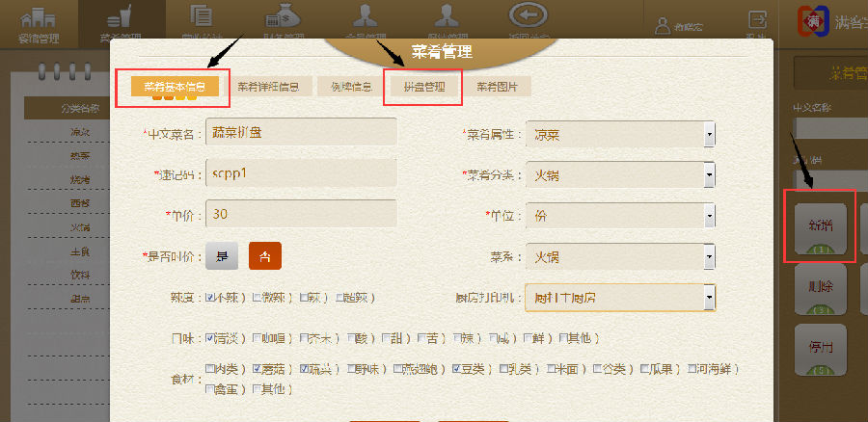
Task: Check the 咖喱 flavor checkbox
Action: tap(257, 338)
